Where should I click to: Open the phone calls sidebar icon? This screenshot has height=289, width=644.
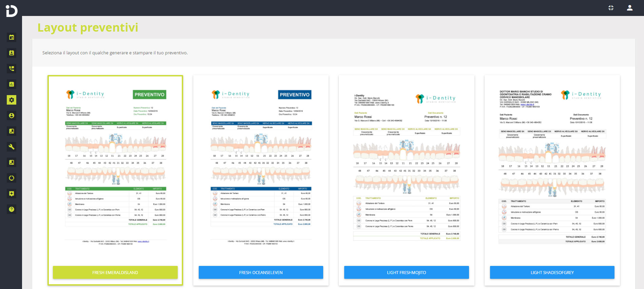(x=12, y=69)
